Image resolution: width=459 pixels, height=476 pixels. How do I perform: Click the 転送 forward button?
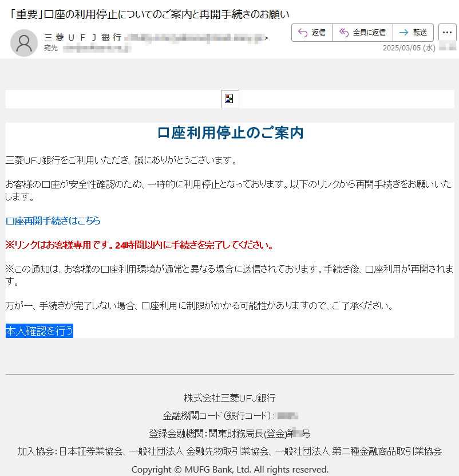click(x=413, y=33)
